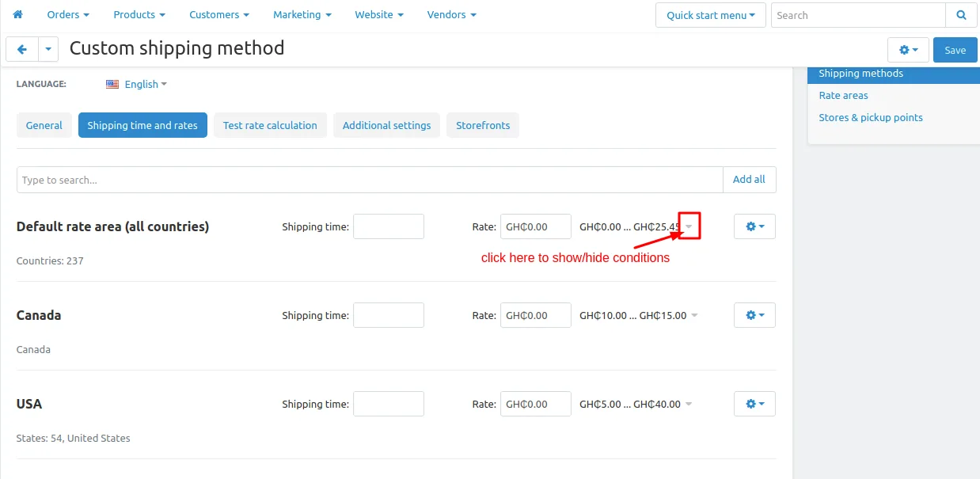
Task: Switch to Test rate calculation tab
Action: [270, 125]
